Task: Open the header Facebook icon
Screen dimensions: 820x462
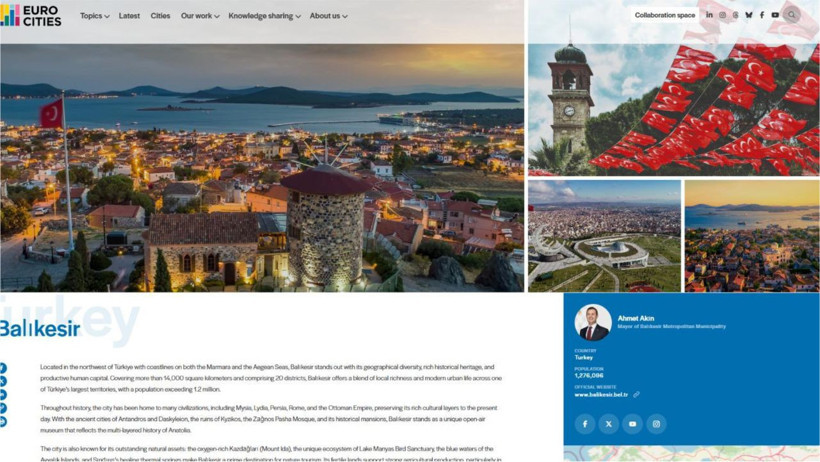Action: [762, 15]
